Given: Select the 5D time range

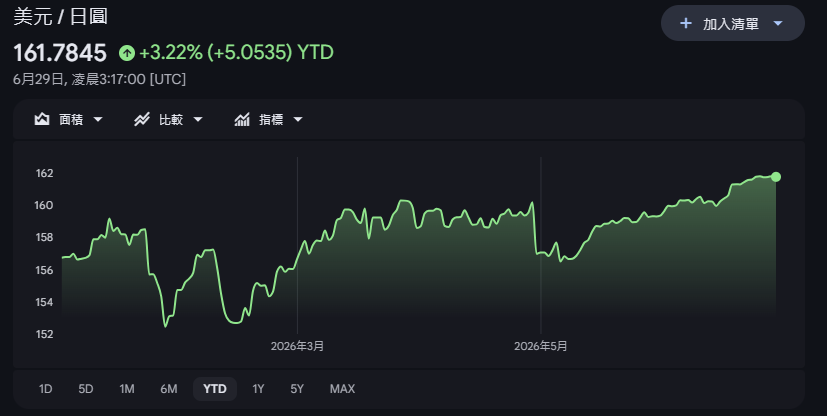Looking at the screenshot, I should tap(86, 389).
